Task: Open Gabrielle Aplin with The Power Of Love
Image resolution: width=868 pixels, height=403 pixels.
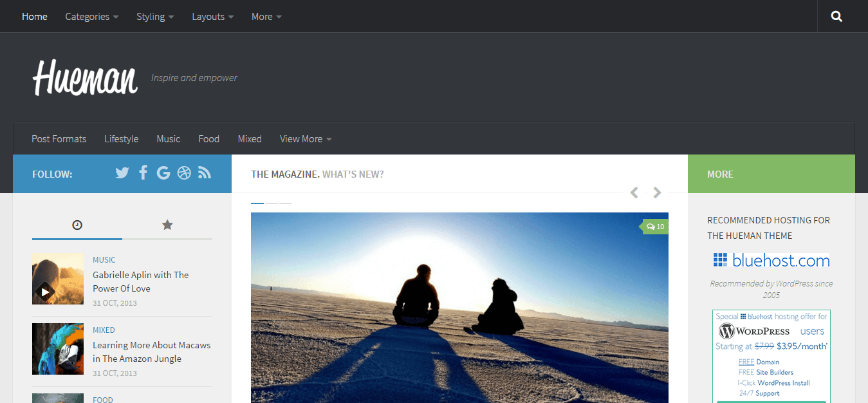Action: pyautogui.click(x=141, y=281)
